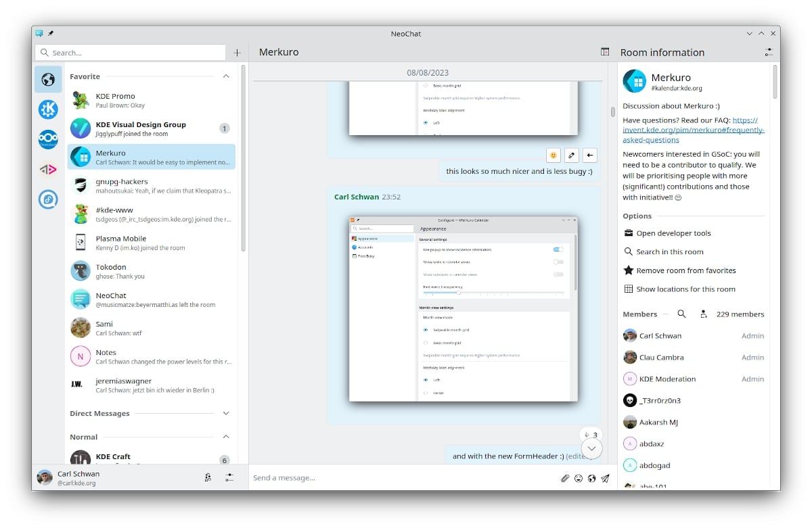Jump to latest message with round down-arrow button
Image resolution: width=812 pixels, height=528 pixels.
click(x=592, y=448)
